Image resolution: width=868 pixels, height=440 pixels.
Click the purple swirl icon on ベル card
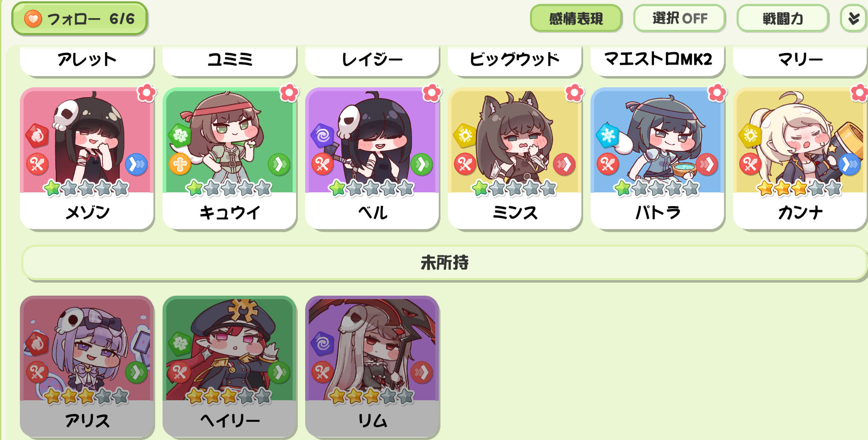(x=322, y=136)
